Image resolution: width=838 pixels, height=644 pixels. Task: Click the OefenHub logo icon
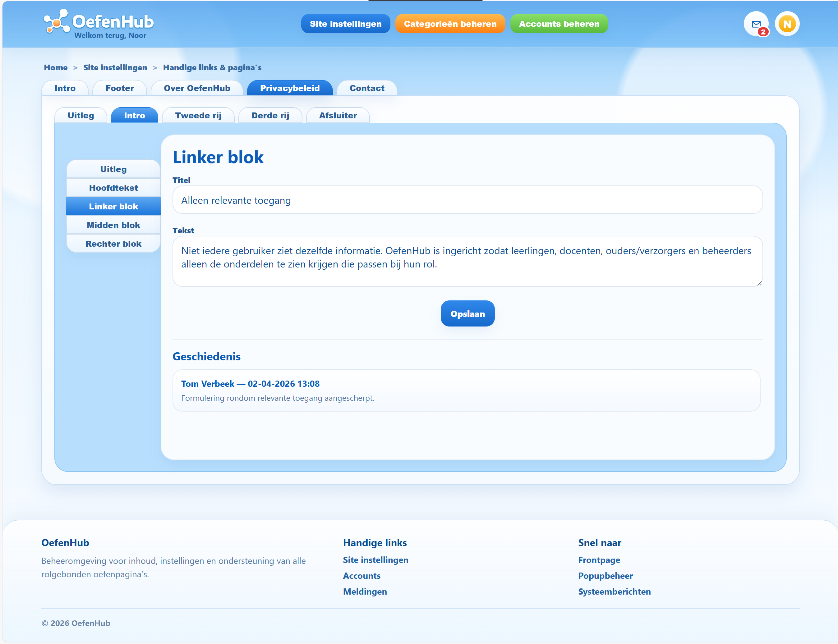(x=57, y=21)
